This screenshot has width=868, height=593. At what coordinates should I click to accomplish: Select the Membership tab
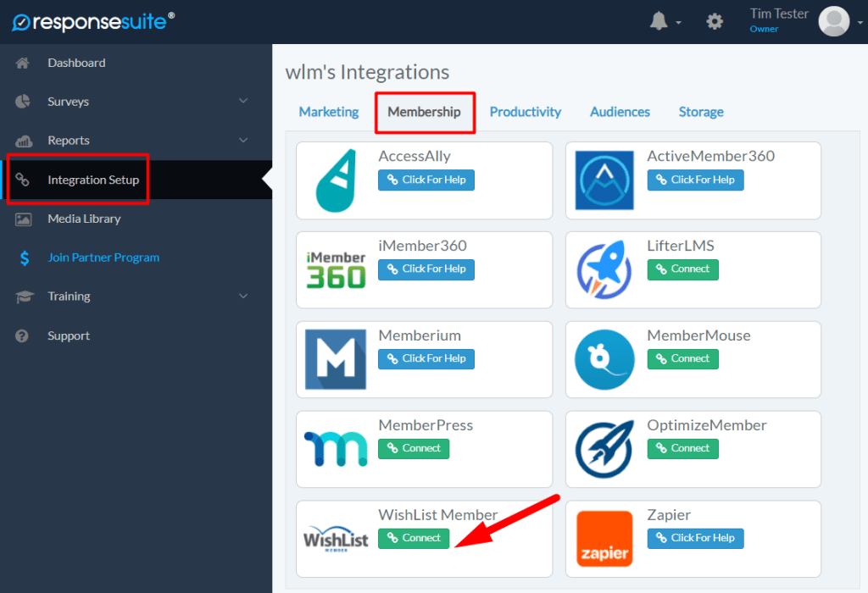click(x=424, y=112)
